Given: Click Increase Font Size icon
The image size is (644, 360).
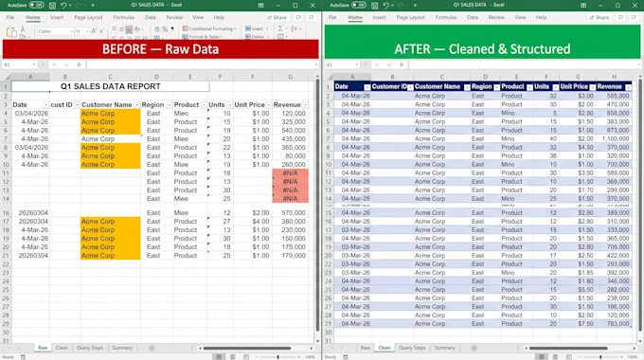Looking at the screenshot, I should click(94, 31).
